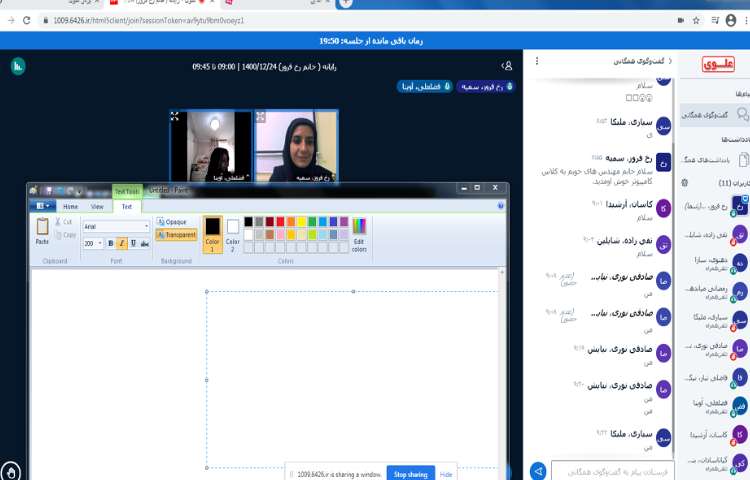The image size is (750, 480).
Task: Click the Paste icon in Paint
Action: 42,227
